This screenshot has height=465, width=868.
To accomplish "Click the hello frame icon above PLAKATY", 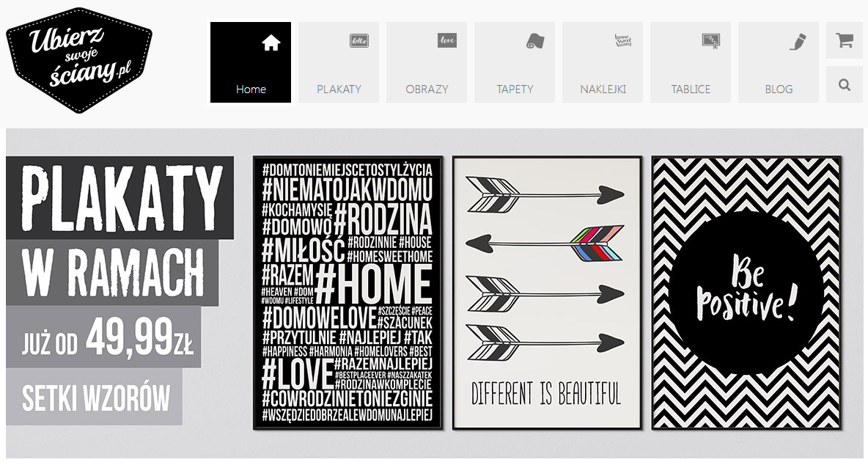I will tap(358, 40).
